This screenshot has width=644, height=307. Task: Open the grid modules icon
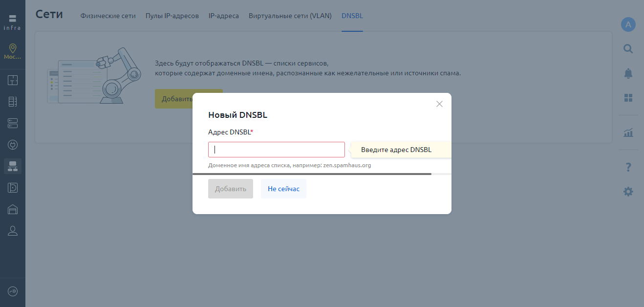coord(628,98)
